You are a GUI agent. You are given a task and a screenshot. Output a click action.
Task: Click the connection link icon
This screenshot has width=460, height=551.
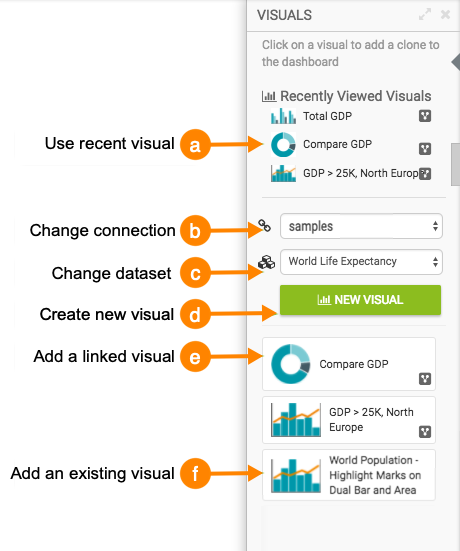[264, 226]
